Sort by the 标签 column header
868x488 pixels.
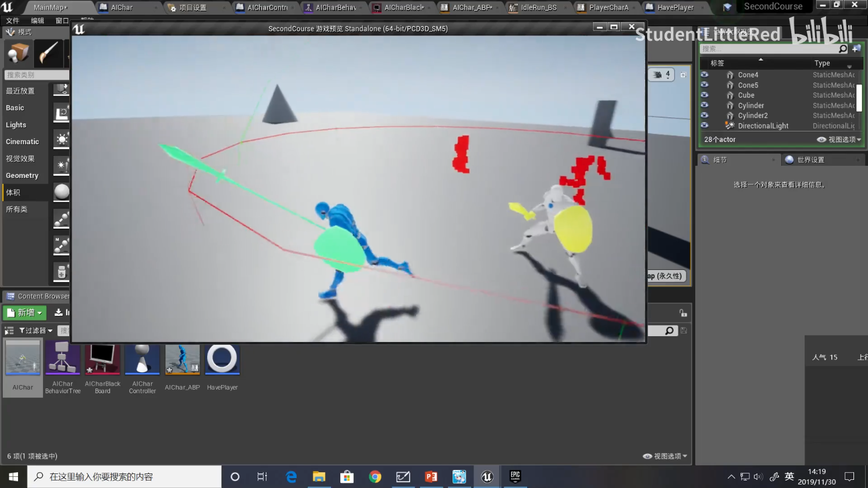tap(717, 63)
